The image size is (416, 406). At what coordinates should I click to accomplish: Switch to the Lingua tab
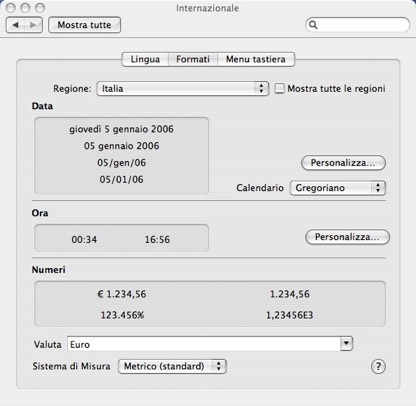(x=145, y=59)
